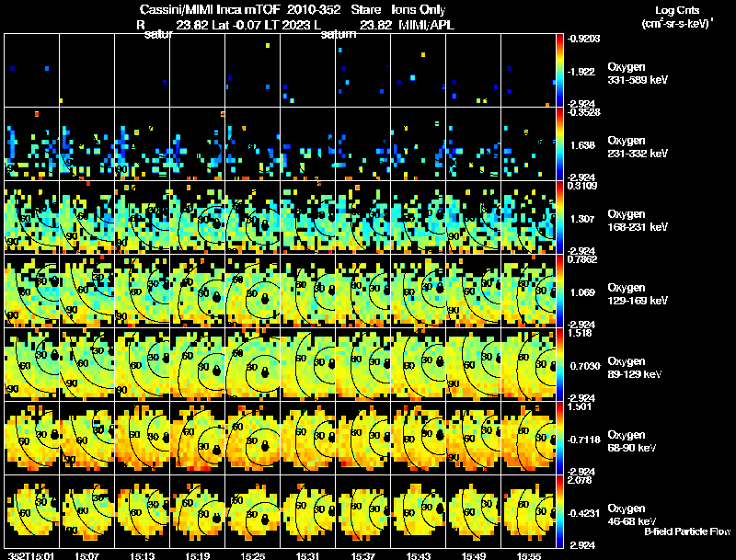Select the 'Oxygen 46-68 keV' row label
The width and height of the screenshot is (736, 560).
point(632,515)
